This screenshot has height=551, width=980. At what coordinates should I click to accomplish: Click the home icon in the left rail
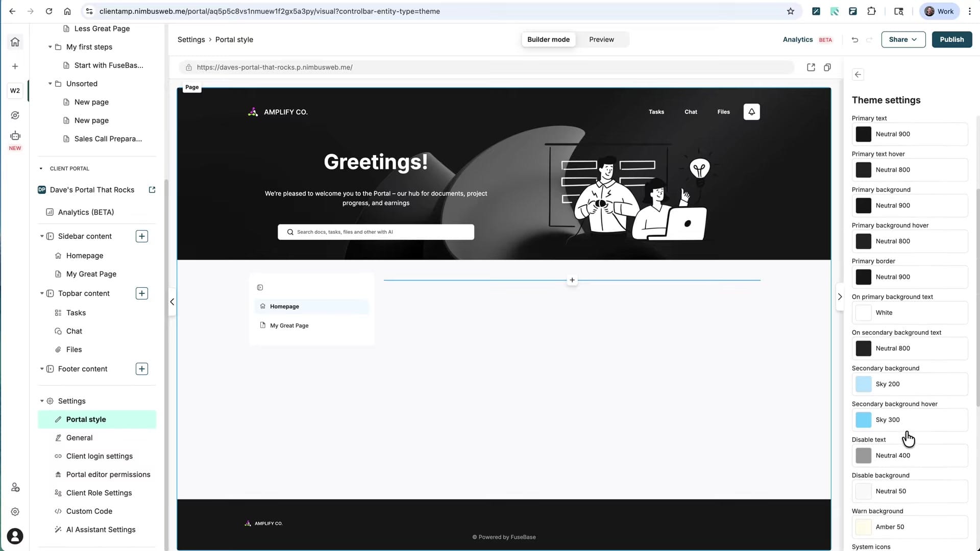pos(15,42)
